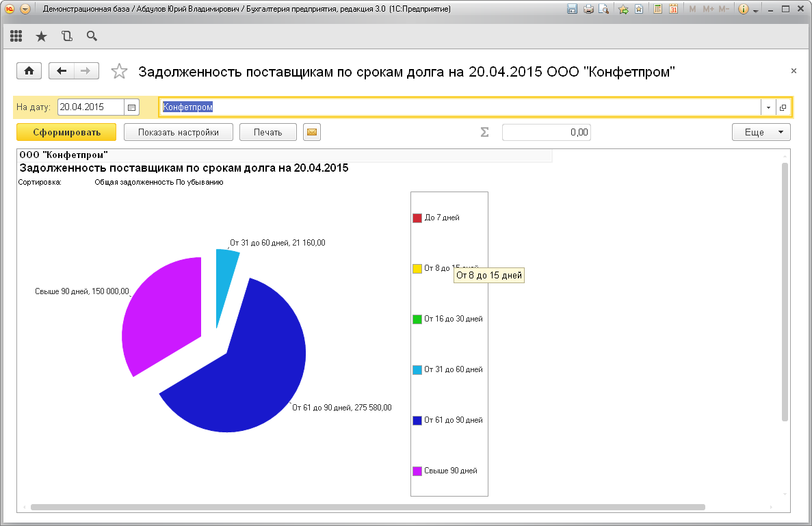Go to the Home page button
Viewport: 812px width, 526px height.
[x=29, y=71]
